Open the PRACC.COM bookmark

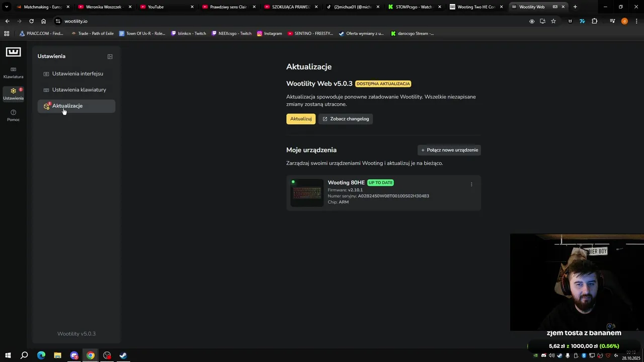coord(41,33)
